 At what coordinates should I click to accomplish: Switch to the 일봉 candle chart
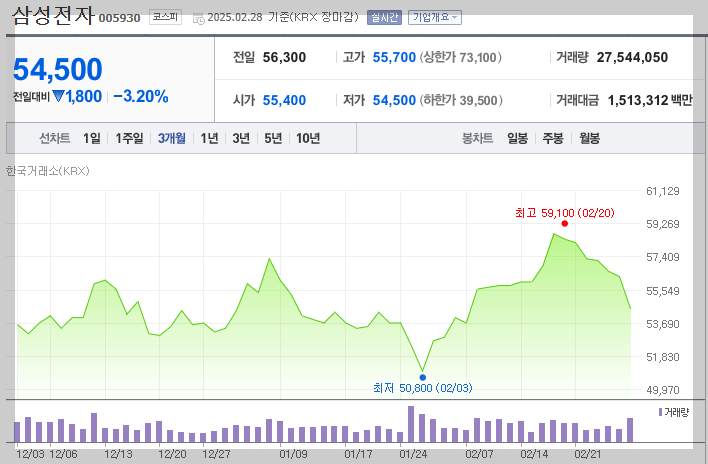pyautogui.click(x=517, y=138)
